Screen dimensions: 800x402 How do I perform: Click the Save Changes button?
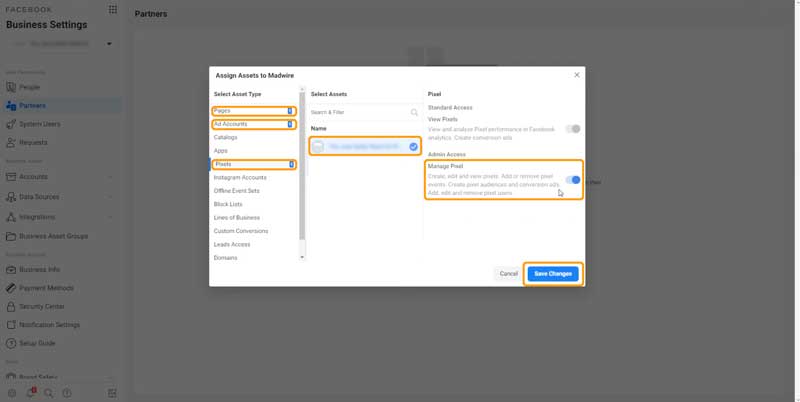553,274
